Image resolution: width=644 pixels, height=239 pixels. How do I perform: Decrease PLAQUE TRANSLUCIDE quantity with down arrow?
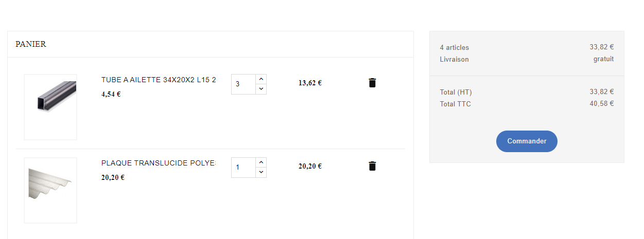[x=261, y=172]
